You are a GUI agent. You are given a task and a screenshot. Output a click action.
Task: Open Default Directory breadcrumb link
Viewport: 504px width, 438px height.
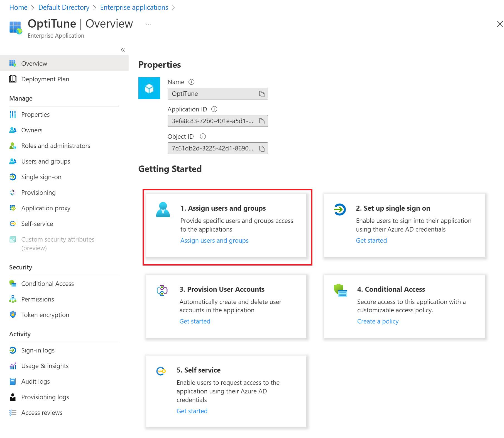pos(64,8)
